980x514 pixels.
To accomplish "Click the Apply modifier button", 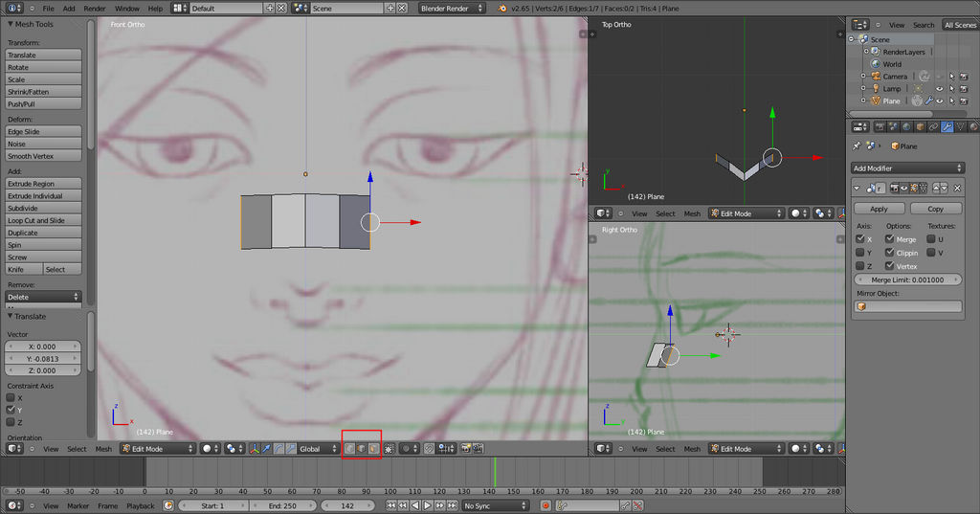I will point(879,209).
